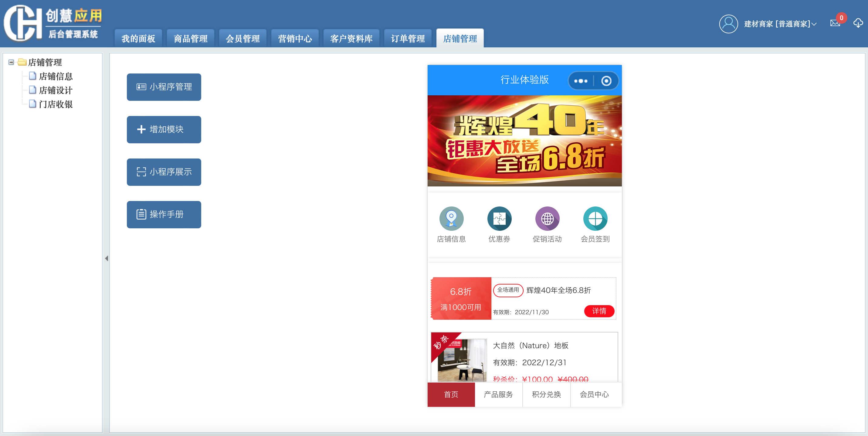Switch to 订单管理 tab
Image resolution: width=868 pixels, height=436 pixels.
[408, 39]
